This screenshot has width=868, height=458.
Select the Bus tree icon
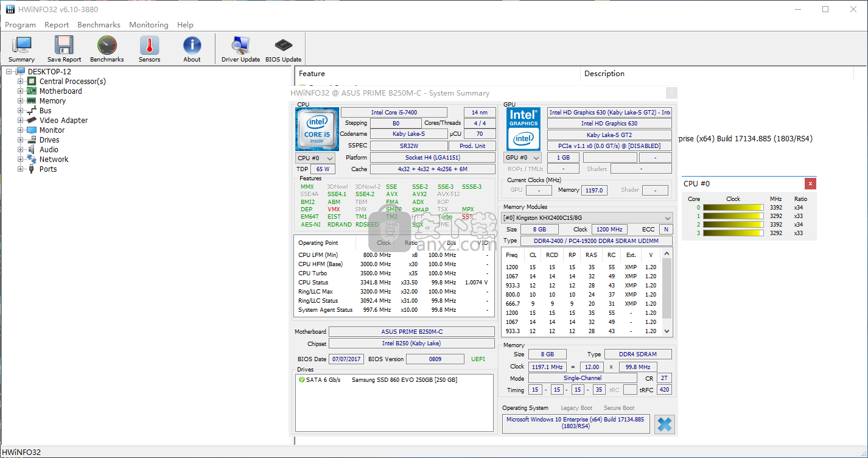tap(32, 110)
